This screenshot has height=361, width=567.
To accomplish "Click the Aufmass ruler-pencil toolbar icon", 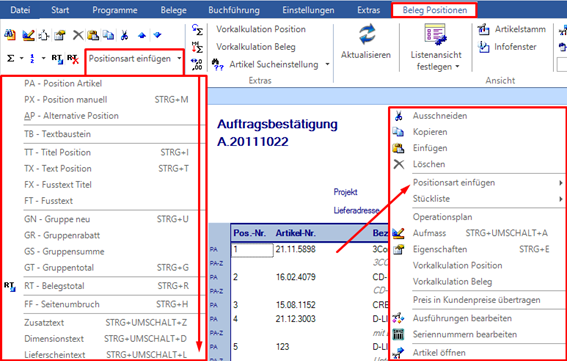I will [x=28, y=35].
